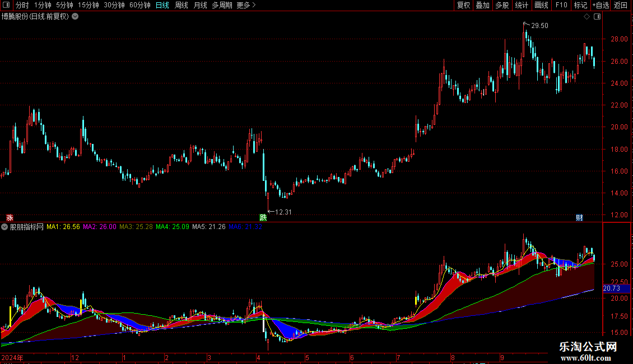
Task: Expand 更多 periods chevron
Action: [x=254, y=5]
